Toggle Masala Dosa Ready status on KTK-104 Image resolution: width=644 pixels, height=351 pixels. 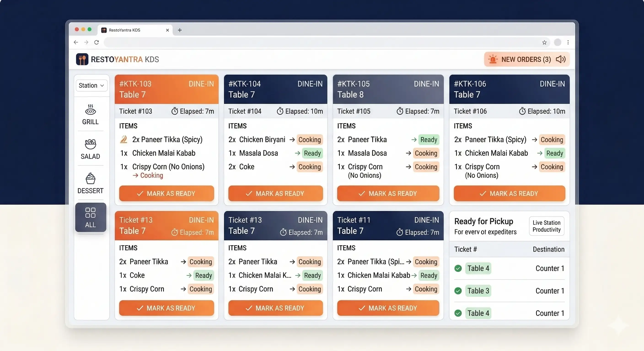click(312, 153)
